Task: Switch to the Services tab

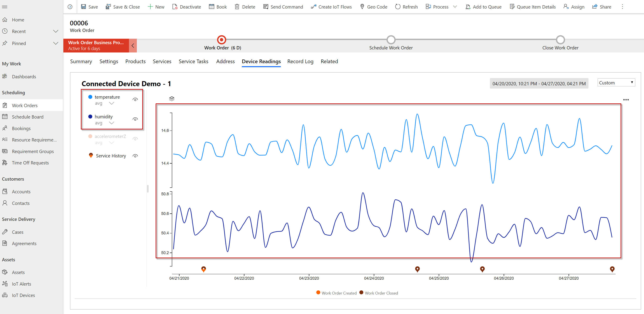Action: coord(162,61)
